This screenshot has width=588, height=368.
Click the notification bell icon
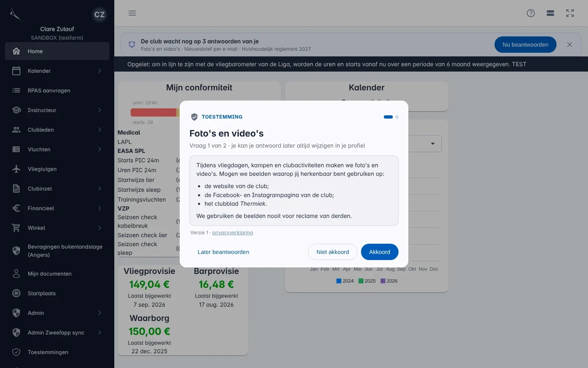click(132, 45)
